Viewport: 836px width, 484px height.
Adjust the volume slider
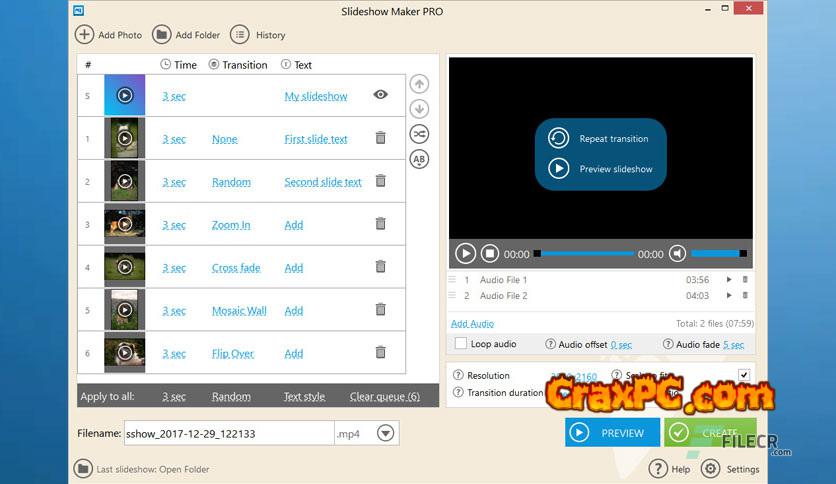click(x=719, y=254)
